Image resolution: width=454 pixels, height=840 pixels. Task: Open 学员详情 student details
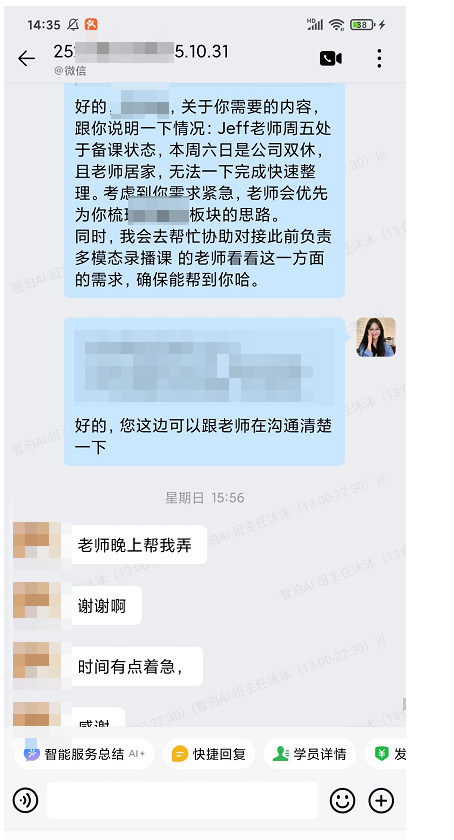309,754
